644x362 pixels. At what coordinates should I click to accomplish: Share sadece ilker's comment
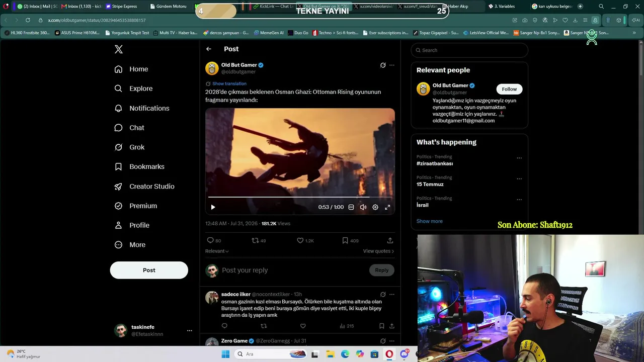pyautogui.click(x=392, y=326)
